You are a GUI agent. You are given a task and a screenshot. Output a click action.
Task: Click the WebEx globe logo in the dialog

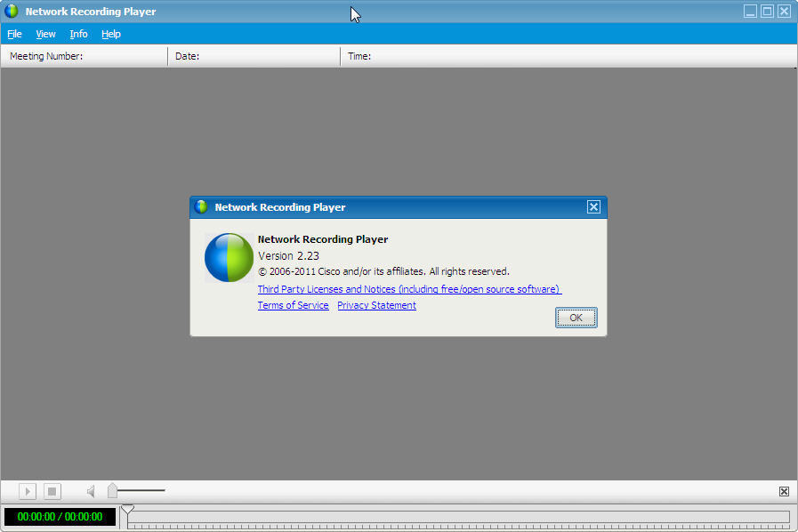(x=228, y=258)
